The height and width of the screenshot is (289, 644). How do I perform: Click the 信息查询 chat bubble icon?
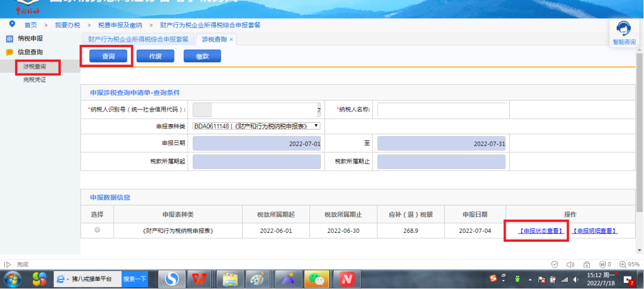point(9,52)
